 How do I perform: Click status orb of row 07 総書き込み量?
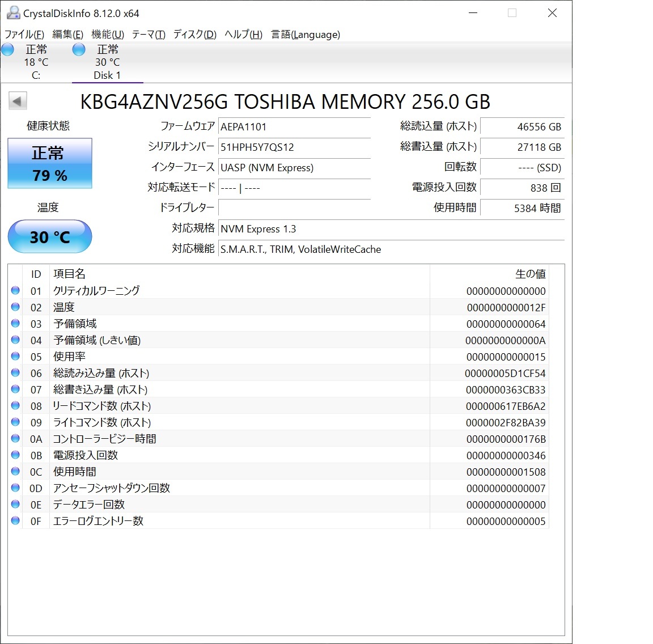[x=15, y=389]
